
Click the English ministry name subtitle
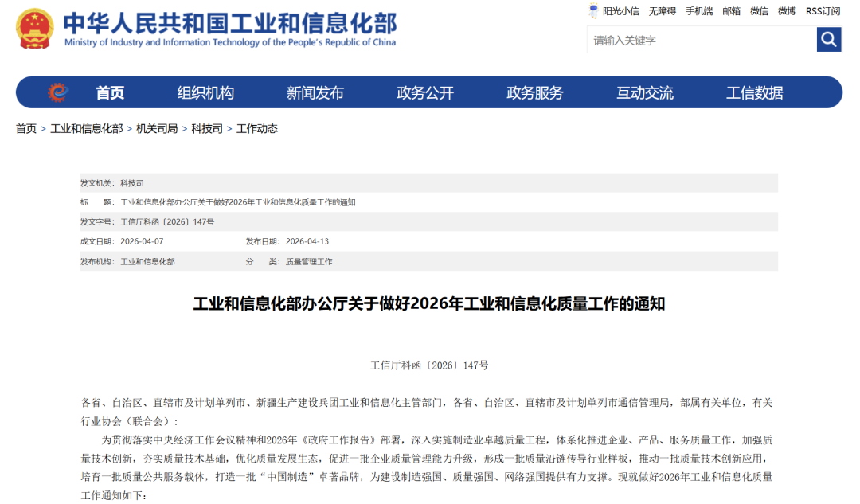point(230,42)
